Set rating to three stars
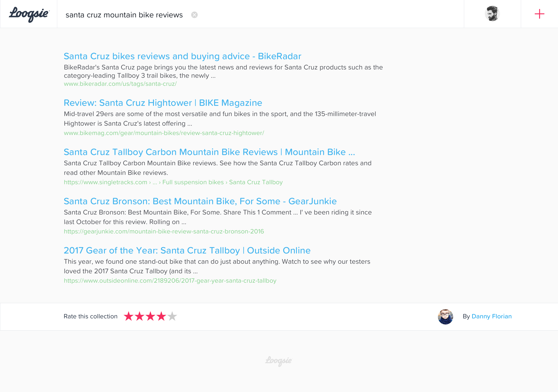The width and height of the screenshot is (558, 392). coord(150,316)
